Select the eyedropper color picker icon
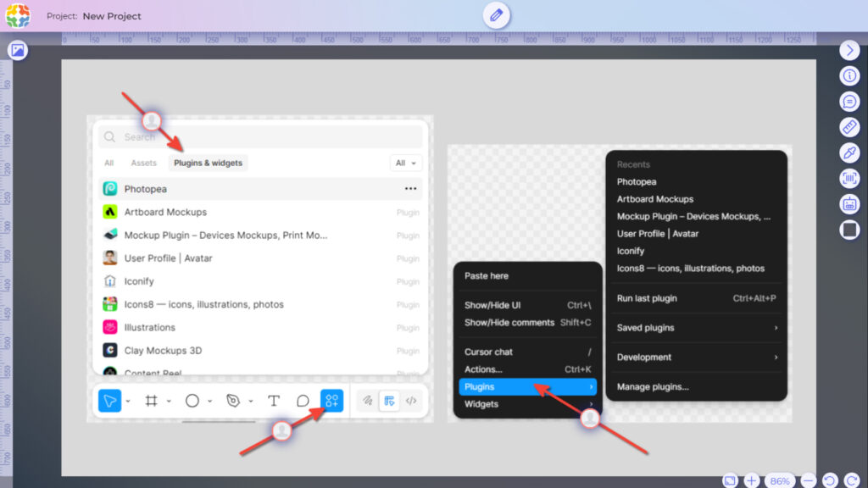 [x=849, y=152]
